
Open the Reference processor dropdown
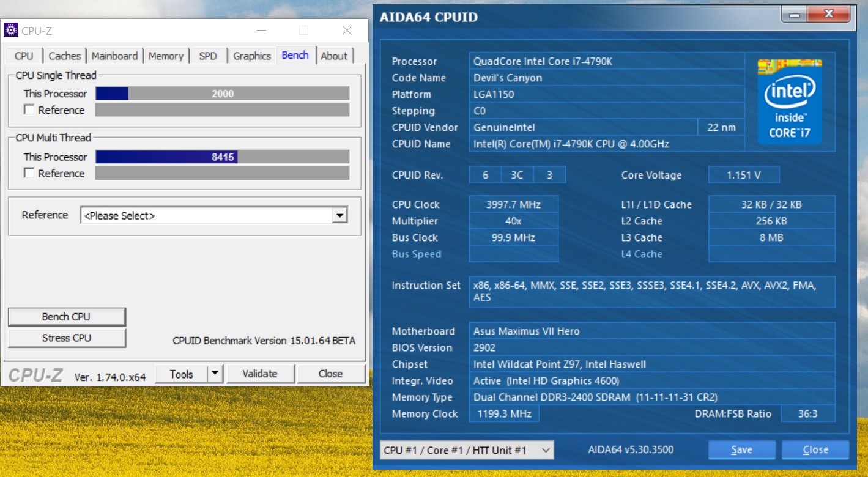214,215
